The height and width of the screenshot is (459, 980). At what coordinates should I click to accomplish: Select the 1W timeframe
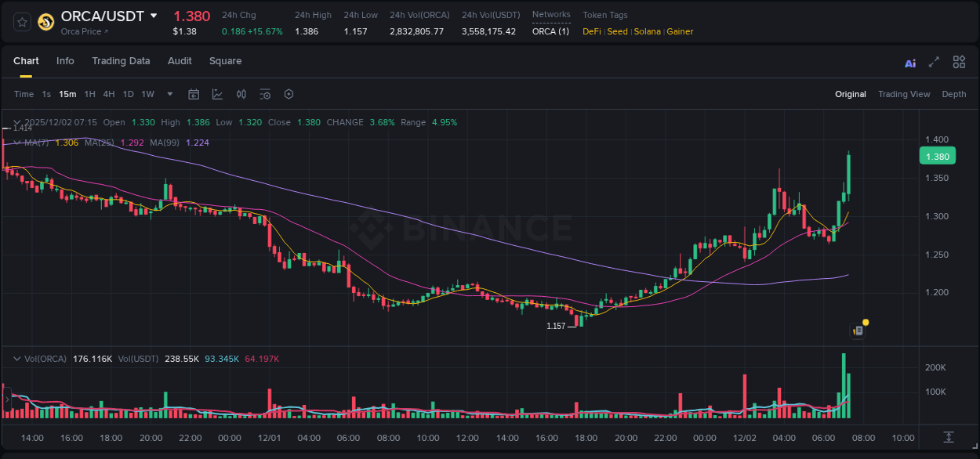(x=147, y=93)
